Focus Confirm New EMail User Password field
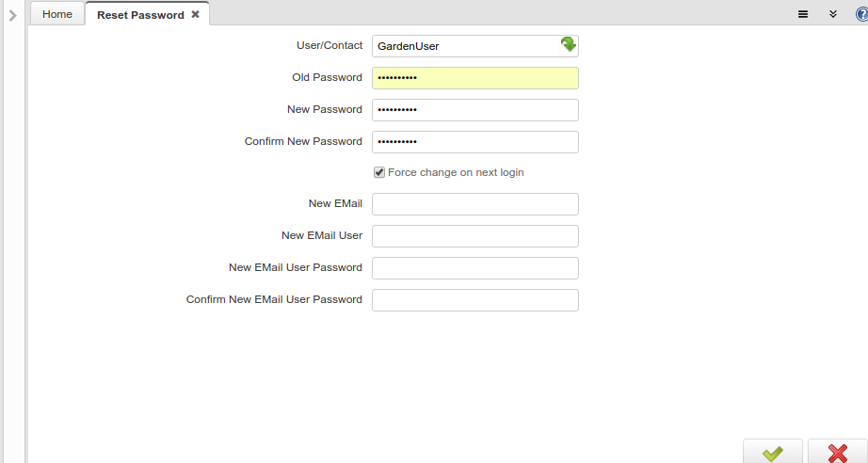The width and height of the screenshot is (868, 463). point(474,300)
